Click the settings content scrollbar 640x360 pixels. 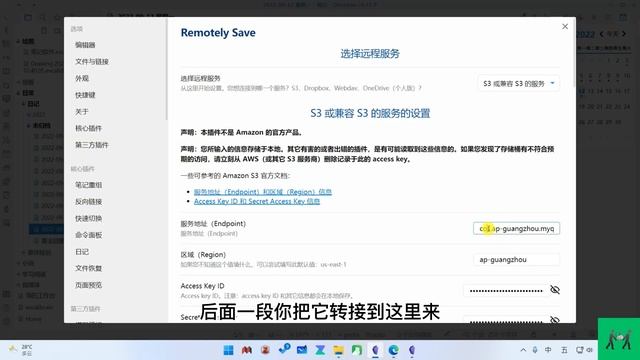pos(573,53)
